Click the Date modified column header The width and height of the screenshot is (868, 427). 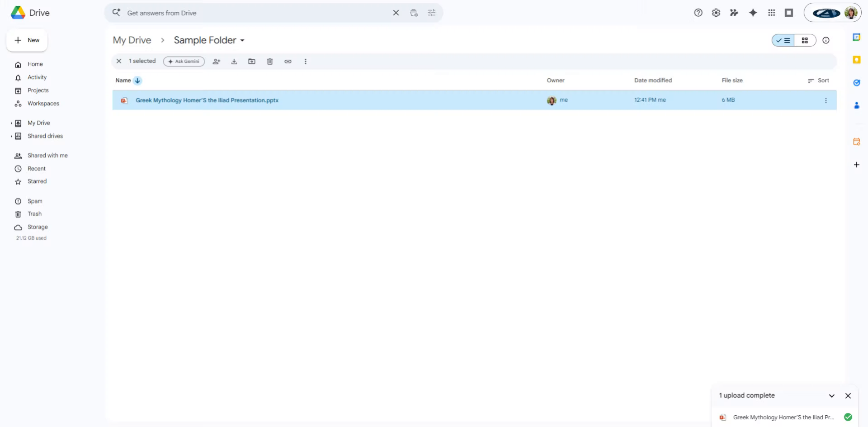coord(653,81)
